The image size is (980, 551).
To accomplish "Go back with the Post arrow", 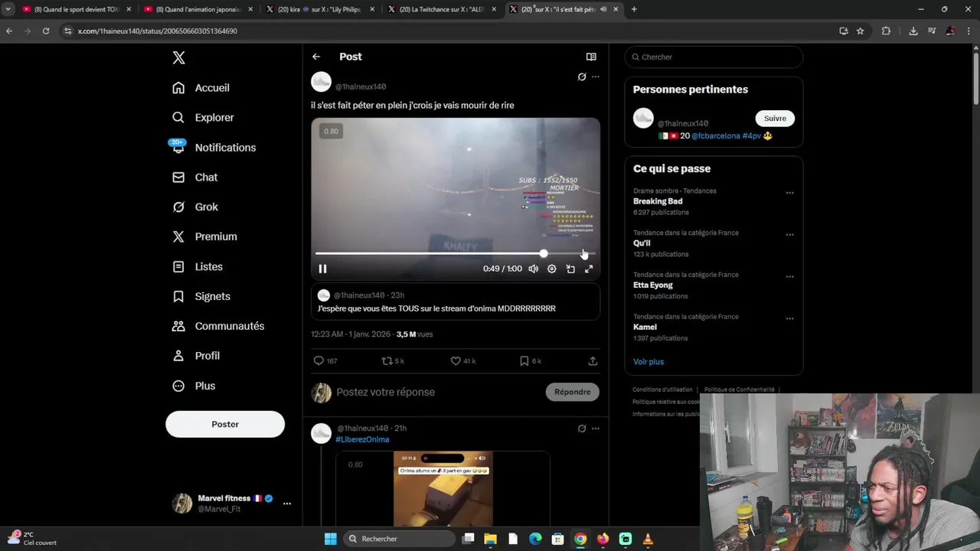I will point(316,57).
